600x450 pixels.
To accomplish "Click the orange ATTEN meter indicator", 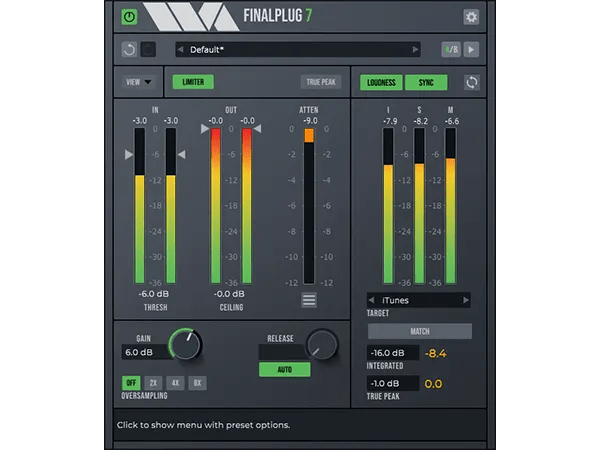I will [309, 136].
